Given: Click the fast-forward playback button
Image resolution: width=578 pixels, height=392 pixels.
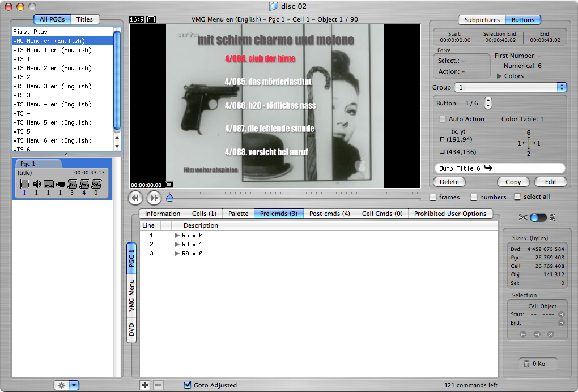Looking at the screenshot, I should tap(154, 198).
